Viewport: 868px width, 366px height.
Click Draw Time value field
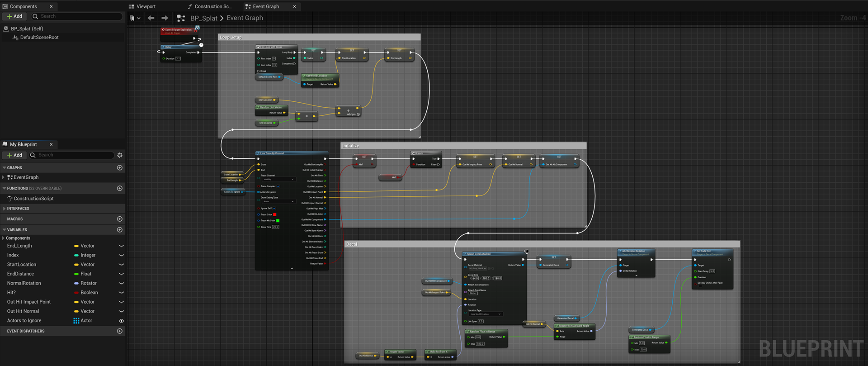(x=276, y=227)
